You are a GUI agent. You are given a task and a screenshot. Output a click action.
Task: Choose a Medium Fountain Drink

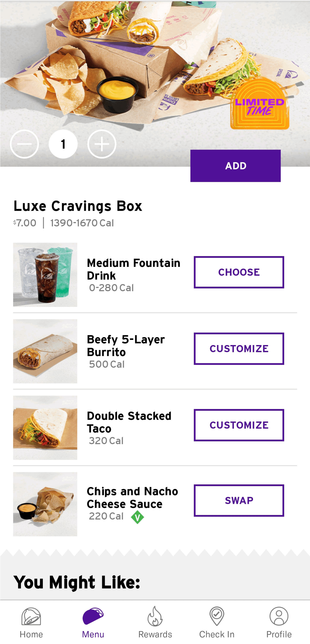(x=239, y=272)
